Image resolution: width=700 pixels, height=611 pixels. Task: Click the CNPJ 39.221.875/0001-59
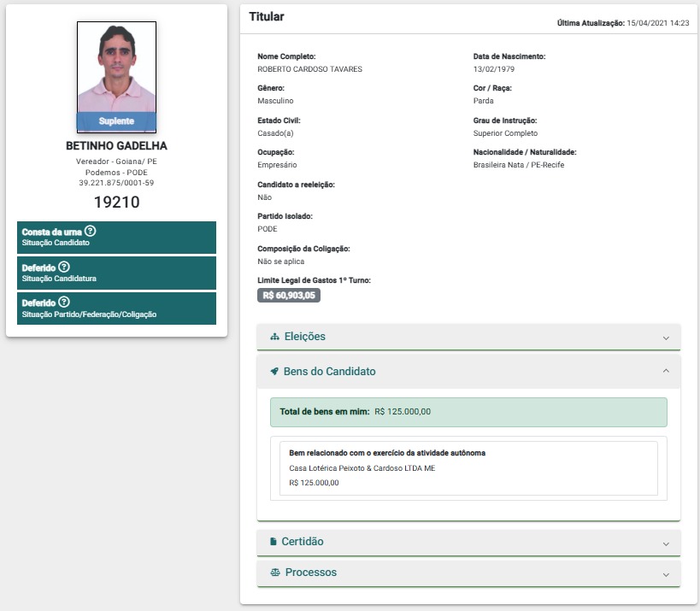[x=116, y=183]
